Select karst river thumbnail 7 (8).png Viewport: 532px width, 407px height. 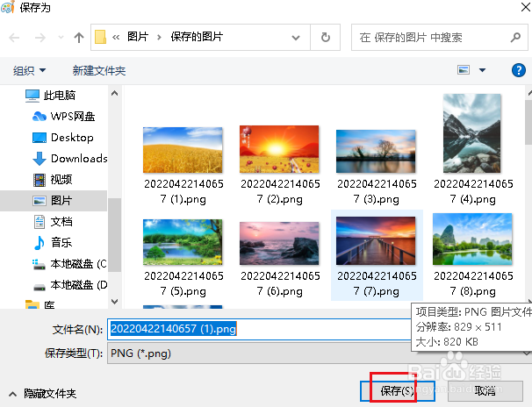[x=472, y=239]
